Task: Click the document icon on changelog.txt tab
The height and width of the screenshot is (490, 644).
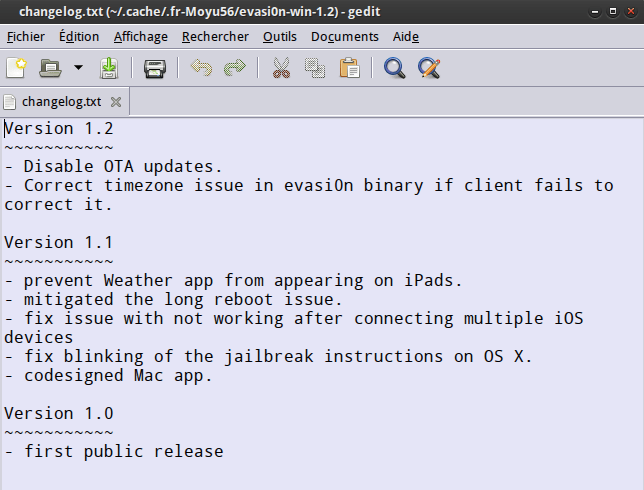Action: pos(9,102)
